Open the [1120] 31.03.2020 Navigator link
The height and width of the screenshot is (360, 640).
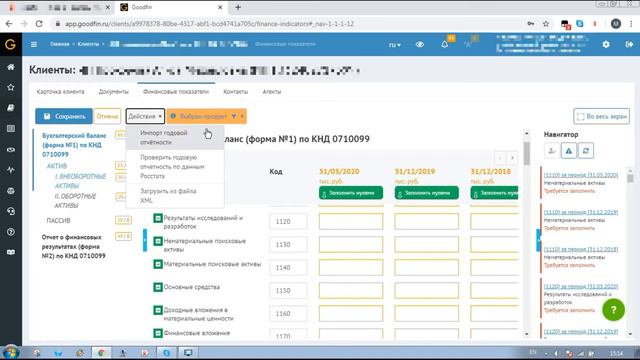tap(581, 287)
